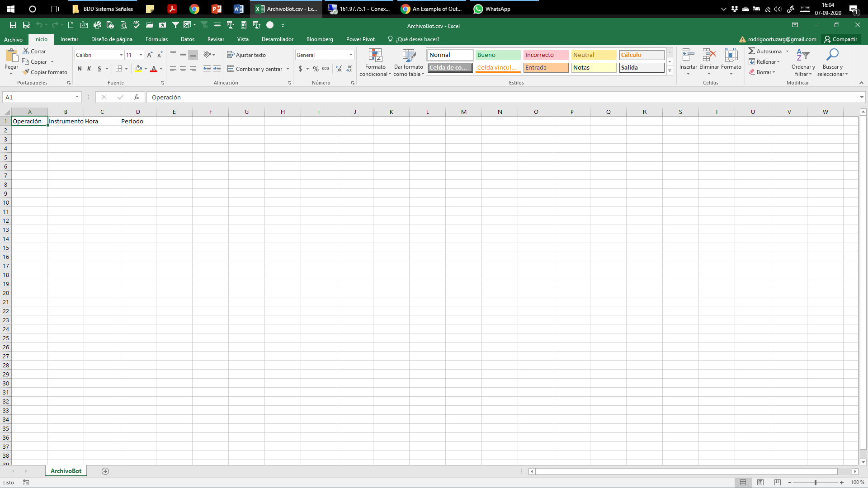The height and width of the screenshot is (488, 868).
Task: Click the Paste (Pegar) clipboard icon
Action: point(11,56)
